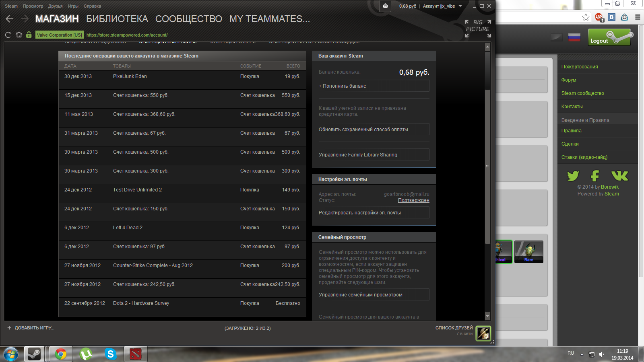The height and width of the screenshot is (362, 644).
Task: Open the Steam inbox envelope icon
Action: (385, 6)
